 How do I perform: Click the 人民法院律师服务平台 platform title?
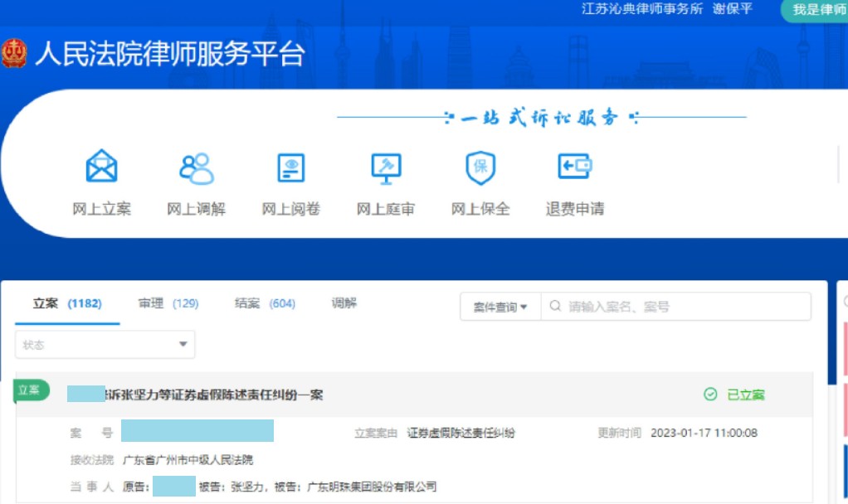click(171, 56)
